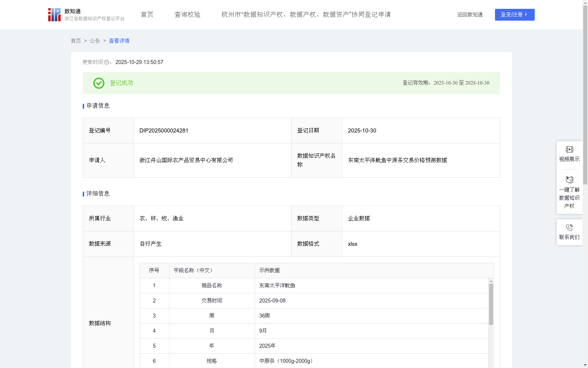Click data table scrollbar up arrow

[491, 281]
